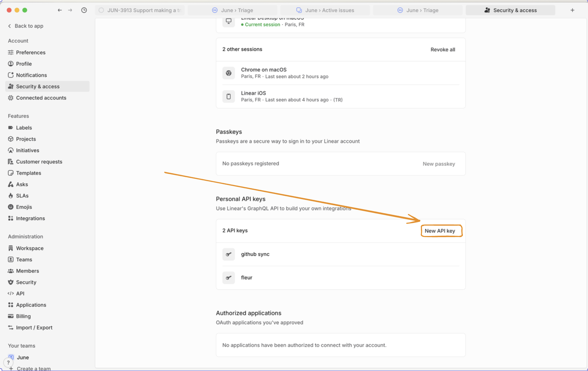588x371 pixels.
Task: Open Import / Export settings
Action: [34, 327]
